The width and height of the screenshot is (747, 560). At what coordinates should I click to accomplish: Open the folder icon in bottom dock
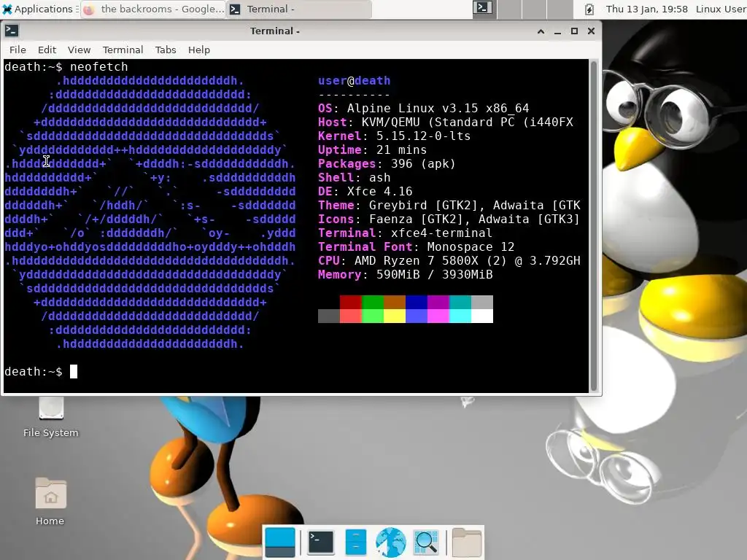[x=466, y=542]
